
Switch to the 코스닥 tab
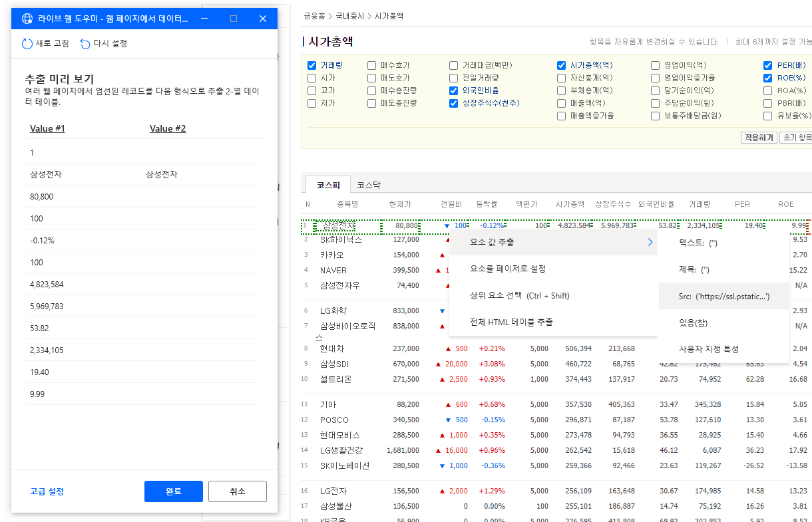coord(368,186)
